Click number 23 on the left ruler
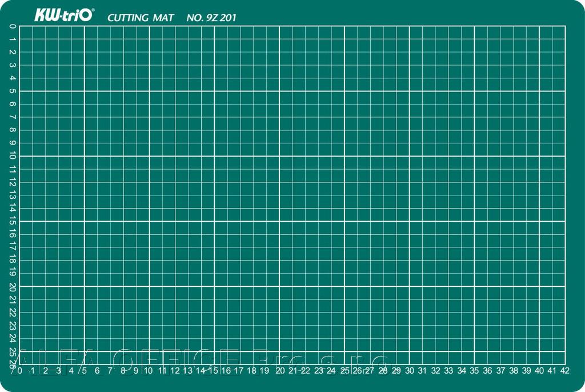Image resolution: width=585 pixels, height=392 pixels. [x=13, y=325]
